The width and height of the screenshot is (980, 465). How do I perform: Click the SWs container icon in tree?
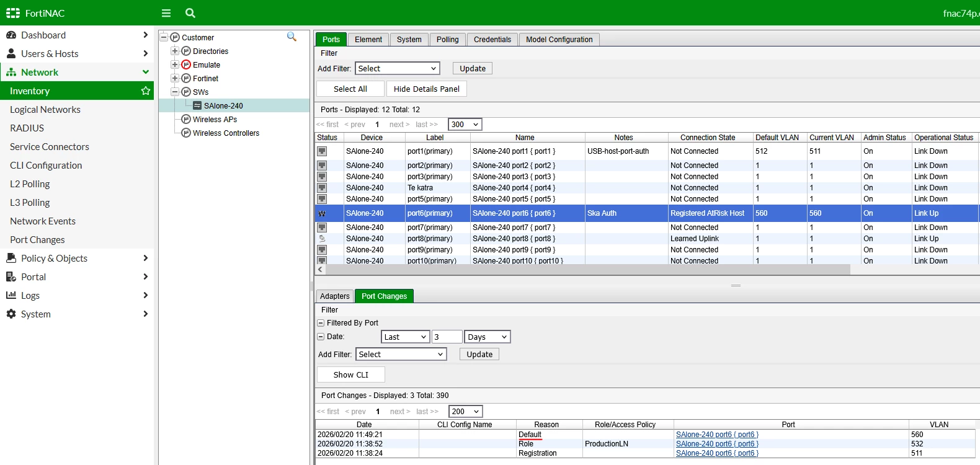(x=186, y=92)
